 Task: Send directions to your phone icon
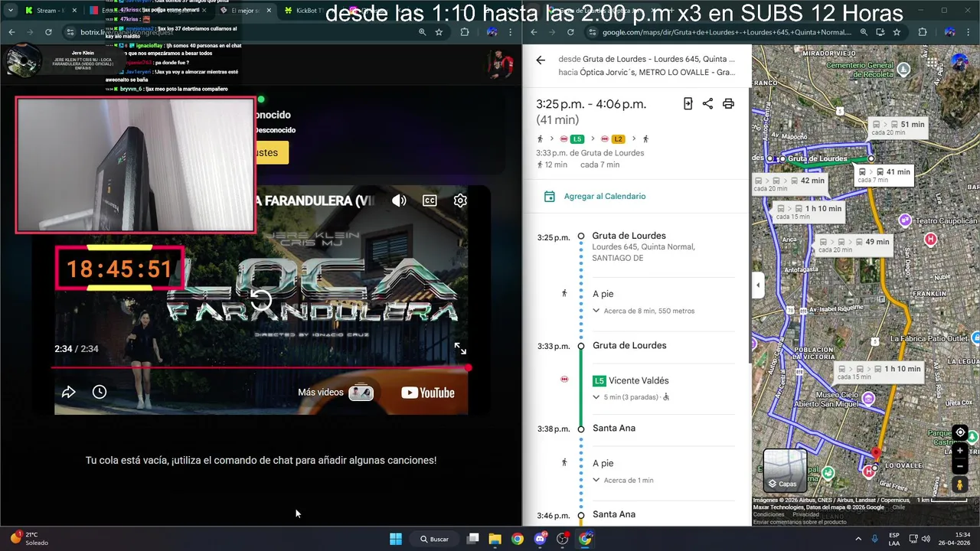pos(688,103)
